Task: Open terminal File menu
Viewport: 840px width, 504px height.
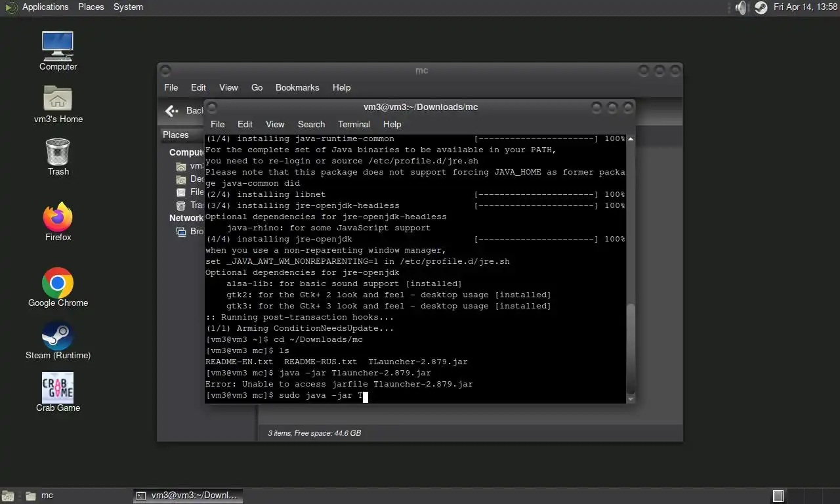Action: (x=218, y=124)
